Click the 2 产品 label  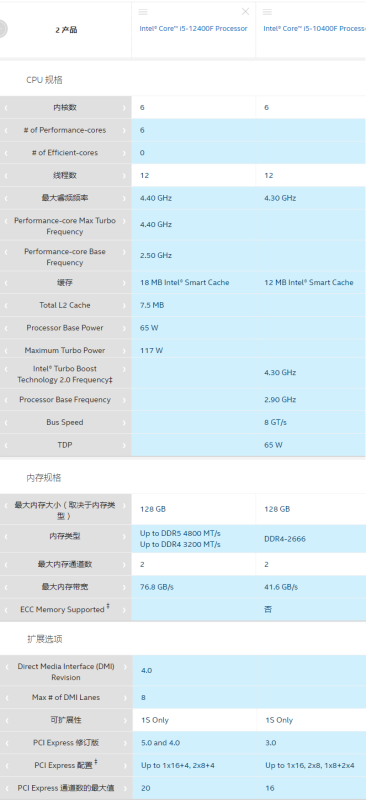66,30
